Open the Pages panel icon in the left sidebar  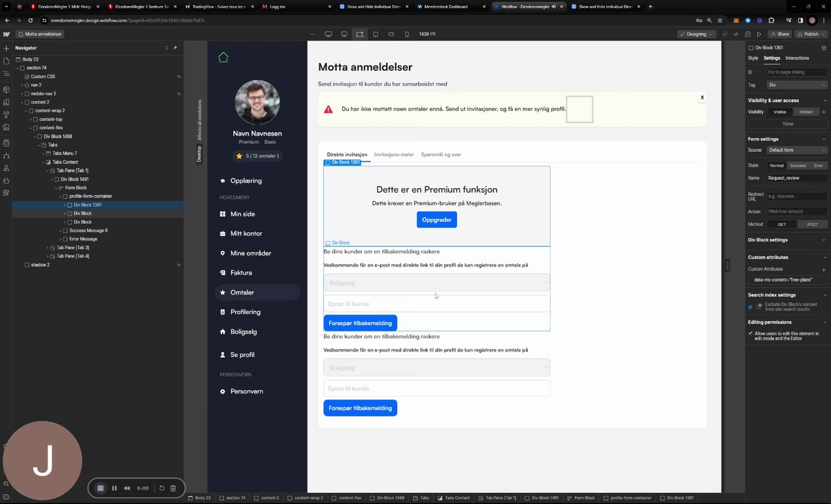6,61
